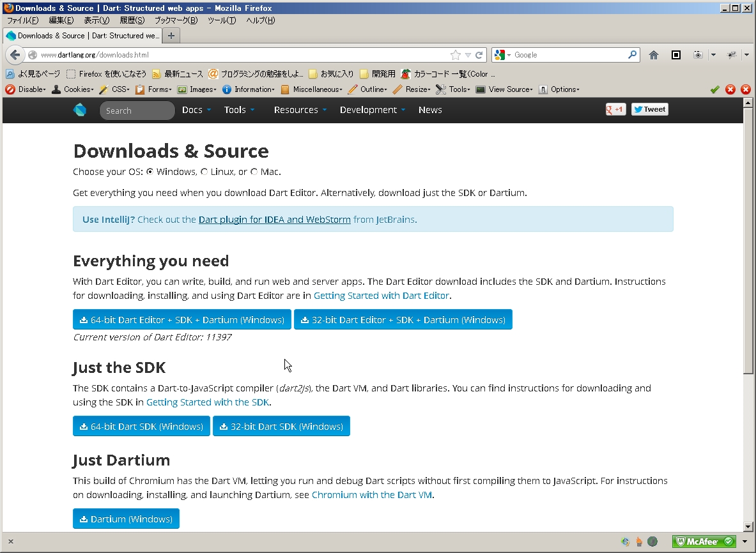The height and width of the screenshot is (553, 756).
Task: Open the 表示(V) menu
Action: 96,20
